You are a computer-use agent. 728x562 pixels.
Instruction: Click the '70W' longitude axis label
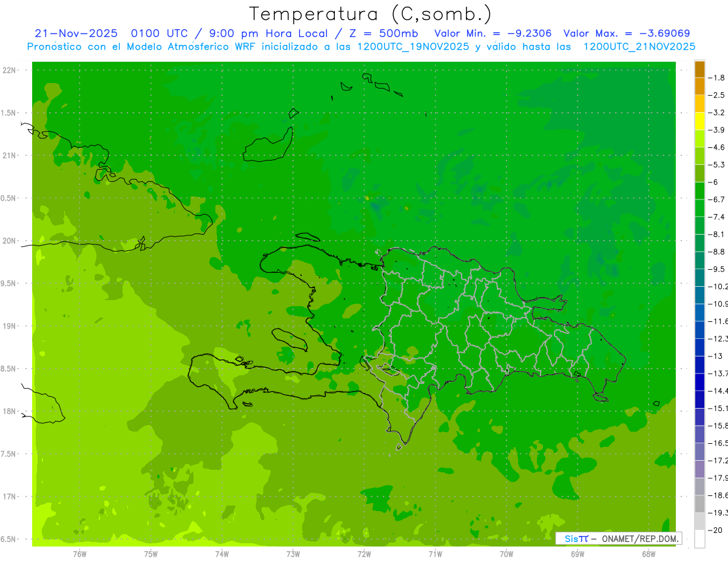(507, 555)
